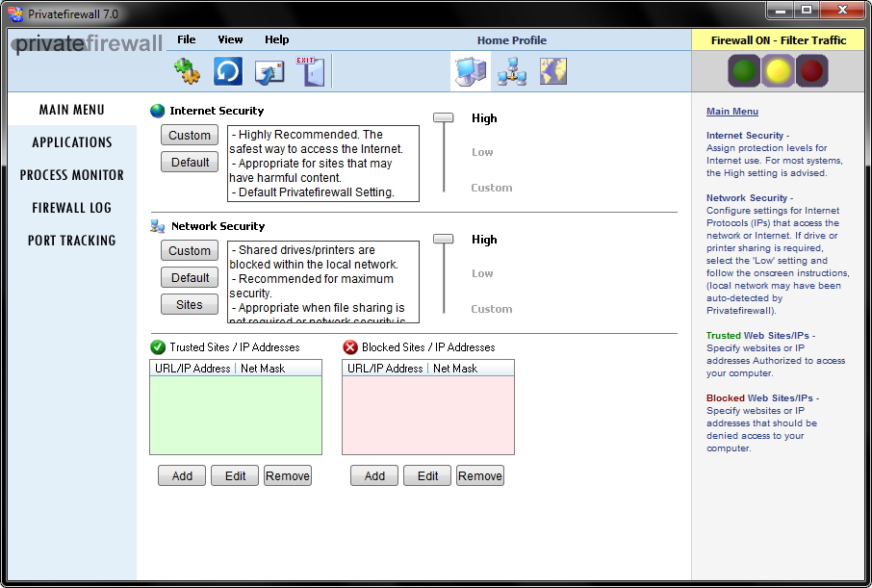872x588 pixels.
Task: Click the yellow Filter Traffic light
Action: (778, 71)
